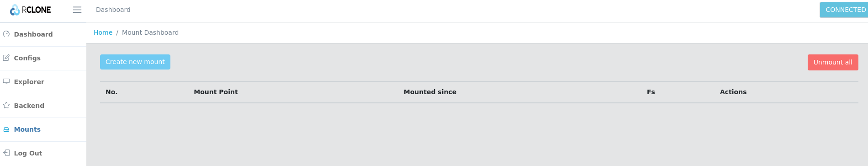Image resolution: width=868 pixels, height=166 pixels.
Task: Click the Dashboard gauge icon in sidebar
Action: pyautogui.click(x=6, y=34)
